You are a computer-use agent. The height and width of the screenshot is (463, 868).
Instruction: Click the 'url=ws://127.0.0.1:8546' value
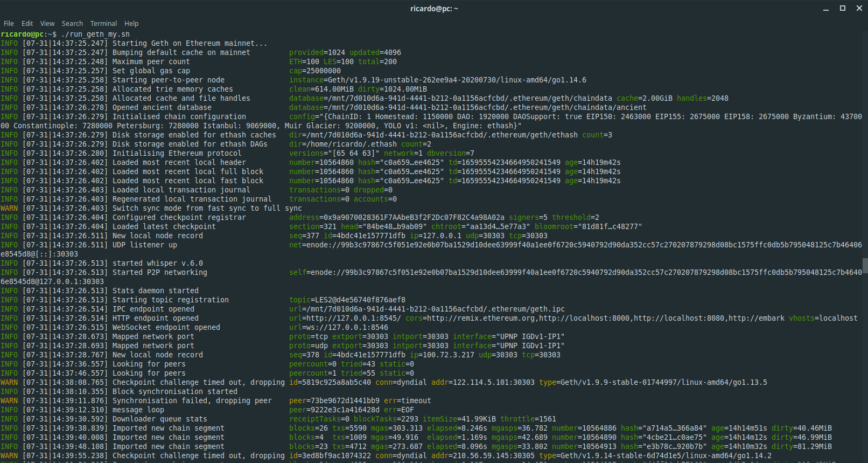(x=339, y=327)
